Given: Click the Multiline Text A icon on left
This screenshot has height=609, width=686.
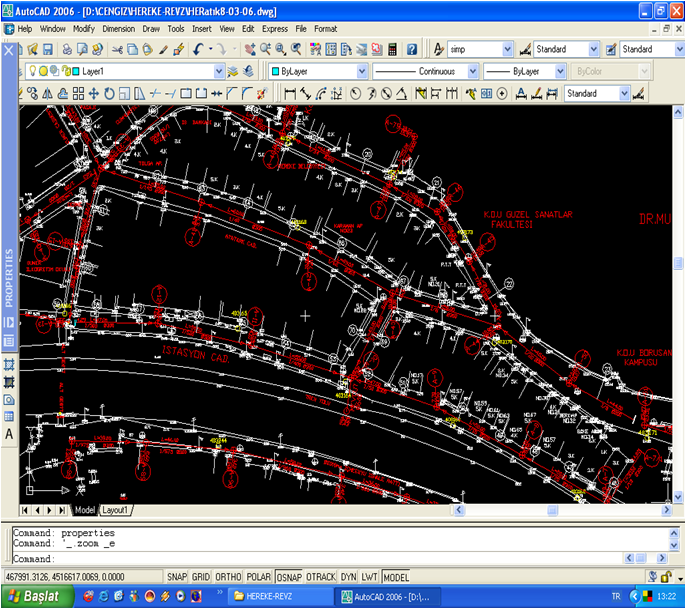Looking at the screenshot, I should click(9, 434).
